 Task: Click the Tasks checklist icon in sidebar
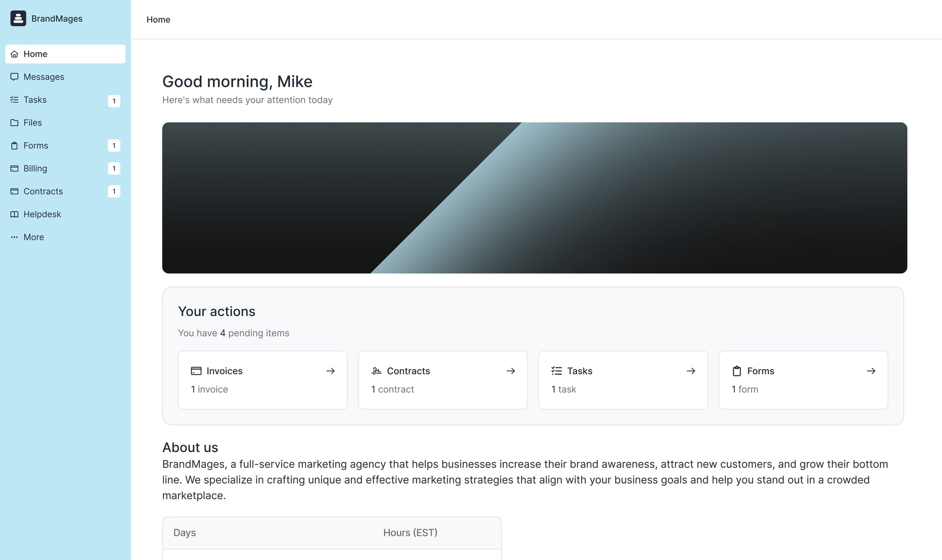click(15, 100)
